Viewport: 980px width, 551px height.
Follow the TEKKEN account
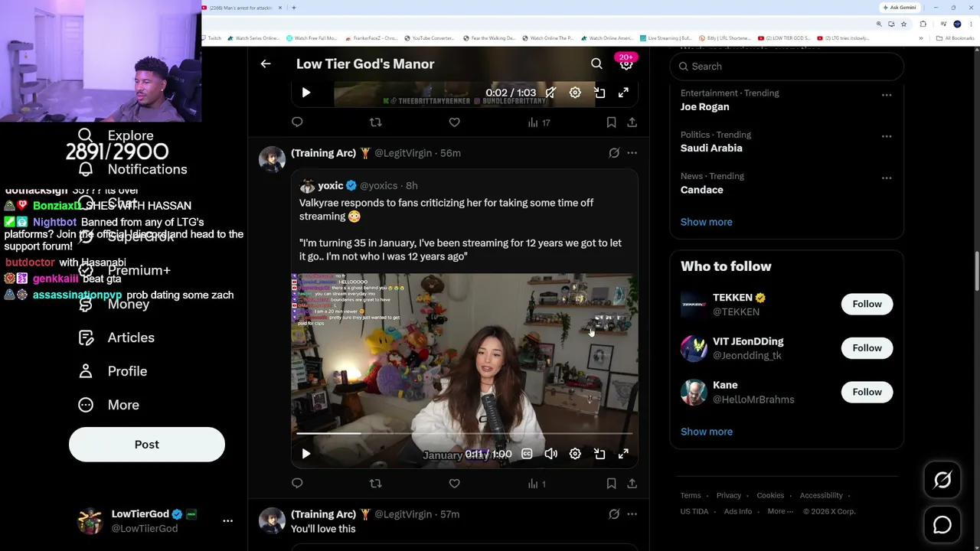pos(867,304)
